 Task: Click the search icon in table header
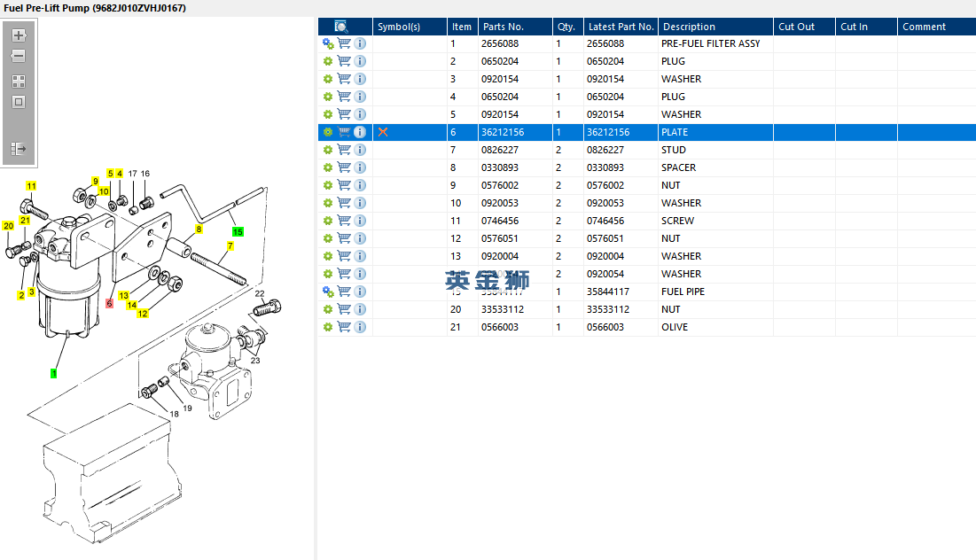341,27
